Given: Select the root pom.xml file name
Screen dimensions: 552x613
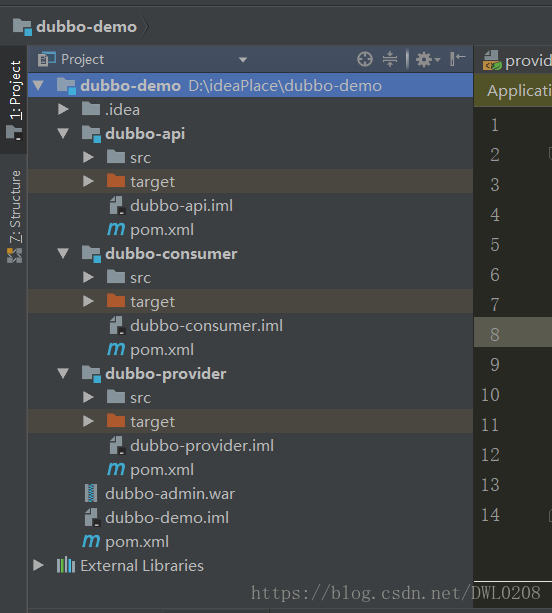Looking at the screenshot, I should pyautogui.click(x=137, y=542).
